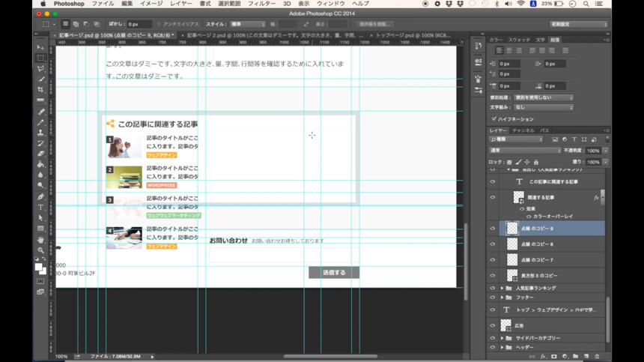Select the Quick Selection brush tool
This screenshot has height=362, width=644.
40,79
